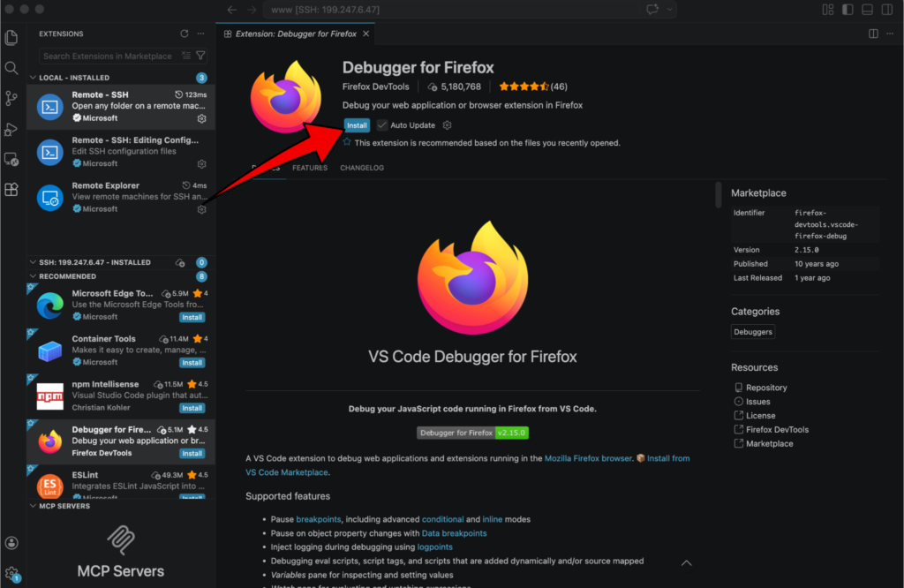Toggle the bottom panel visibility
This screenshot has width=904, height=588.
867,10
